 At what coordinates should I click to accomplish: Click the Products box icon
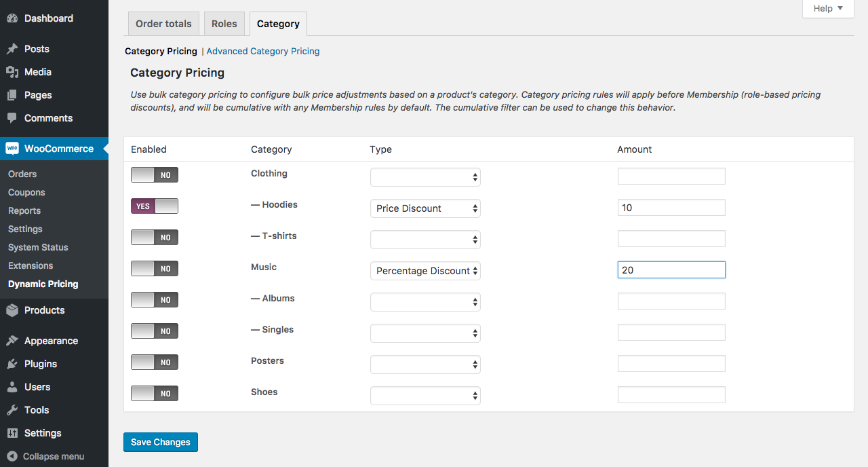point(12,310)
